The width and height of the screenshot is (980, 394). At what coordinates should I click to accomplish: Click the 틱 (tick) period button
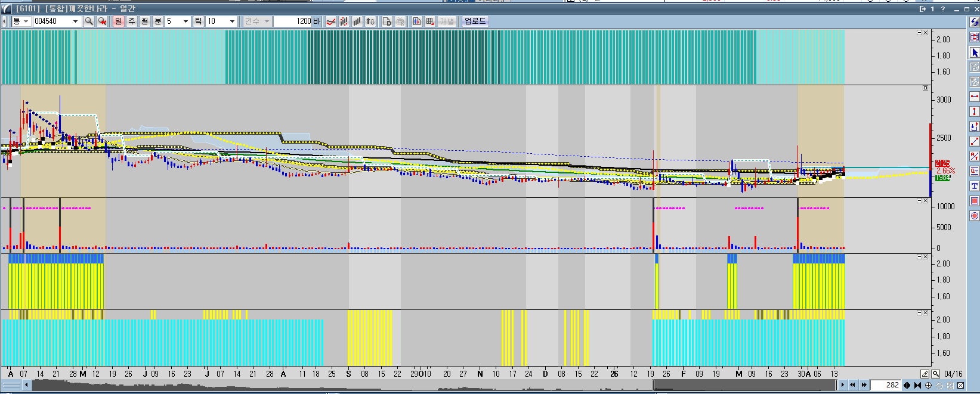tap(199, 21)
